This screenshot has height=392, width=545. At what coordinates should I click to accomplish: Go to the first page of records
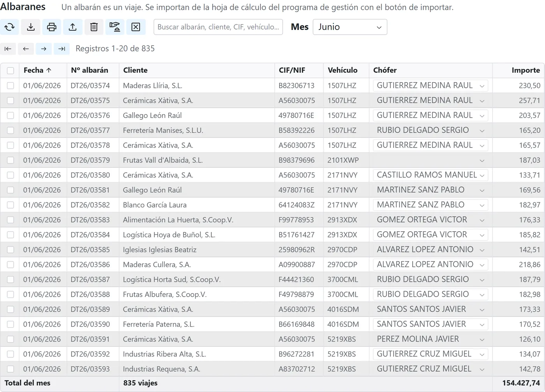tap(8, 49)
